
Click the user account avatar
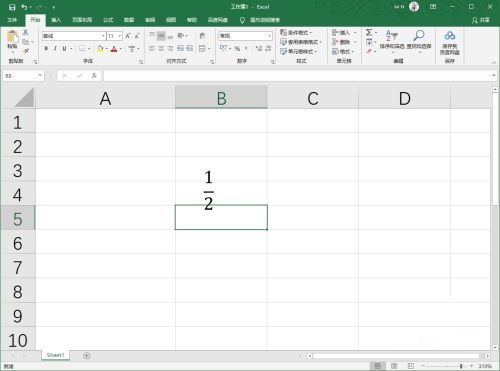pyautogui.click(x=414, y=7)
